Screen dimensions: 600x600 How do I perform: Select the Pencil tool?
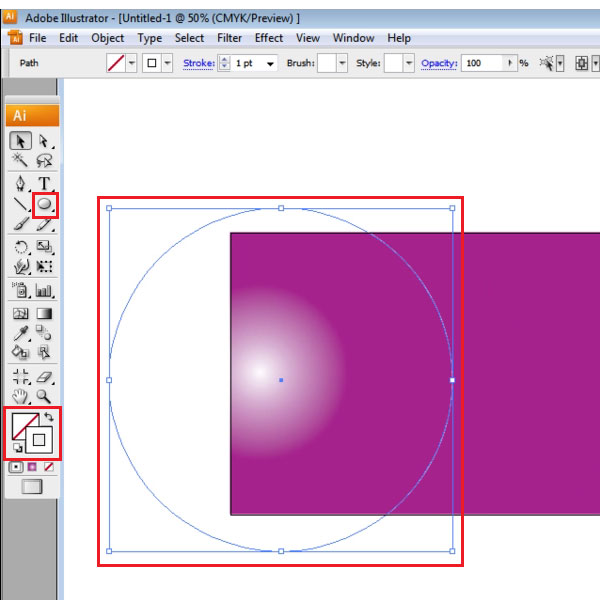coord(44,225)
